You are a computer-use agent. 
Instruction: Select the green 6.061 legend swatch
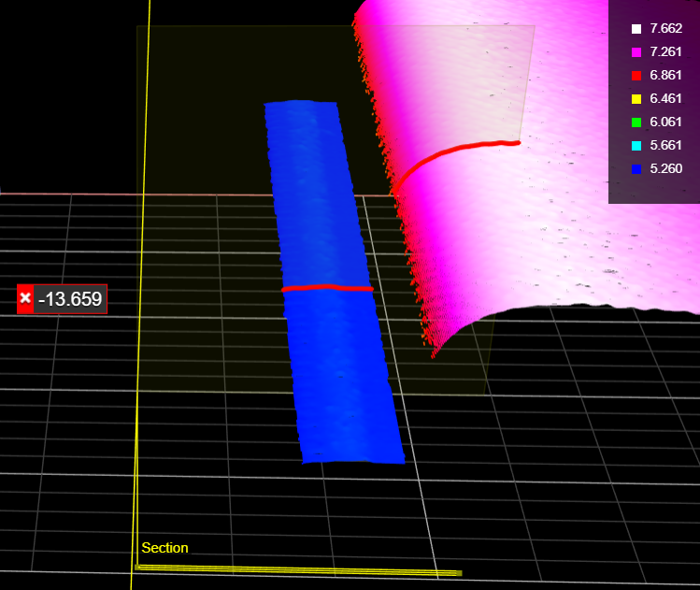[636, 122]
